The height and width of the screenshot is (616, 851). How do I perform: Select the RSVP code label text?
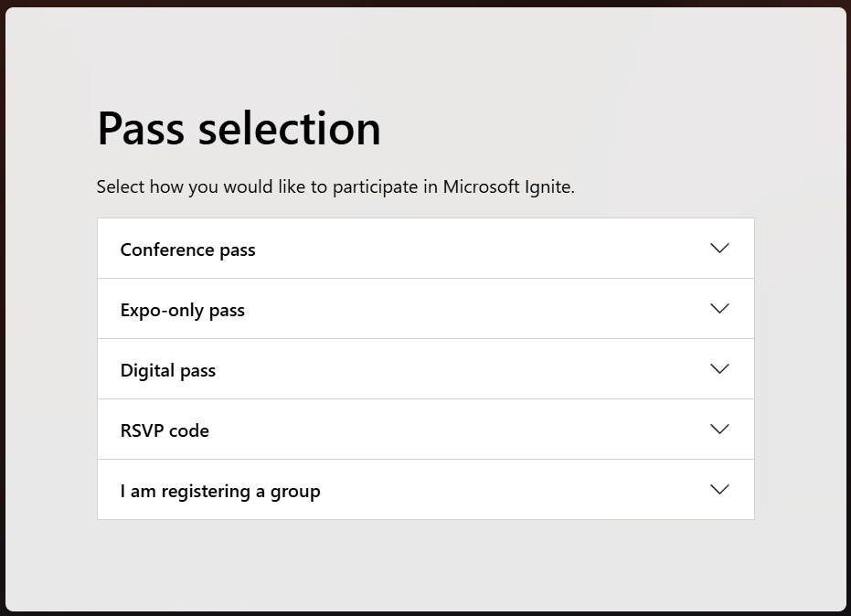tap(165, 431)
